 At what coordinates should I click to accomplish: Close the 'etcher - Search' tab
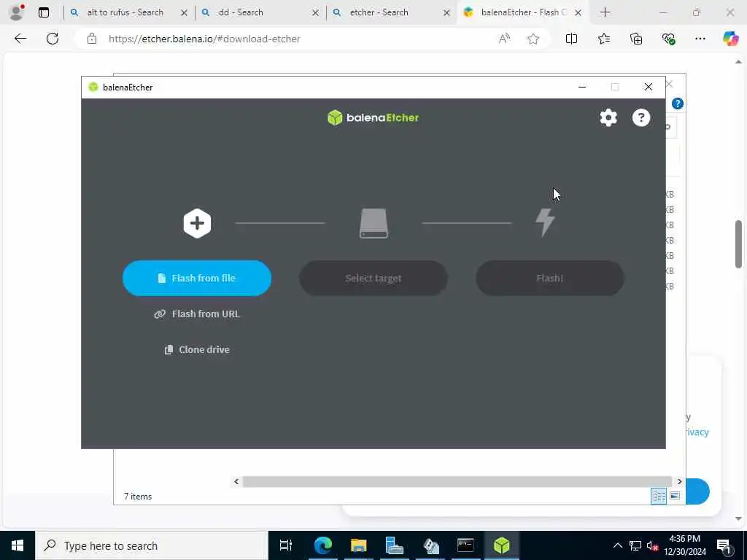pos(446,13)
